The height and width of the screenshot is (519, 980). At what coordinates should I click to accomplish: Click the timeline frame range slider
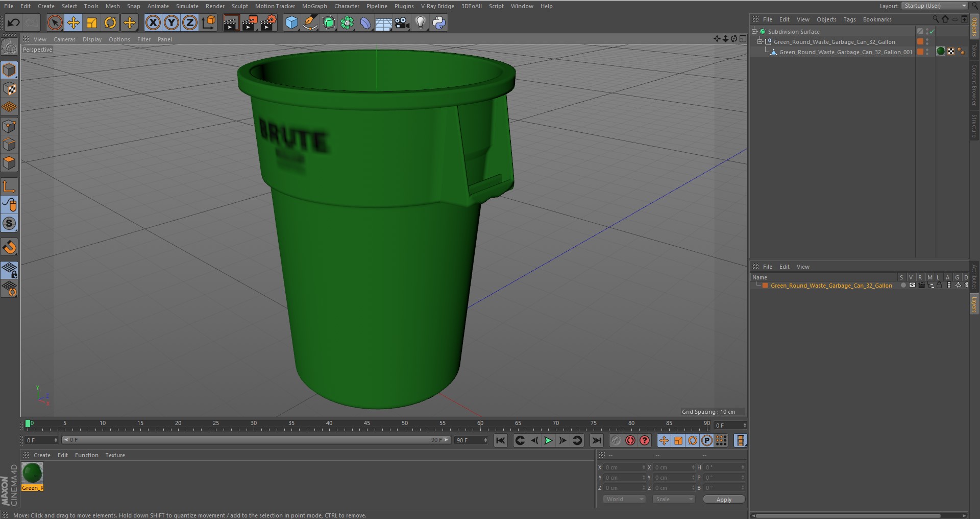click(x=256, y=440)
